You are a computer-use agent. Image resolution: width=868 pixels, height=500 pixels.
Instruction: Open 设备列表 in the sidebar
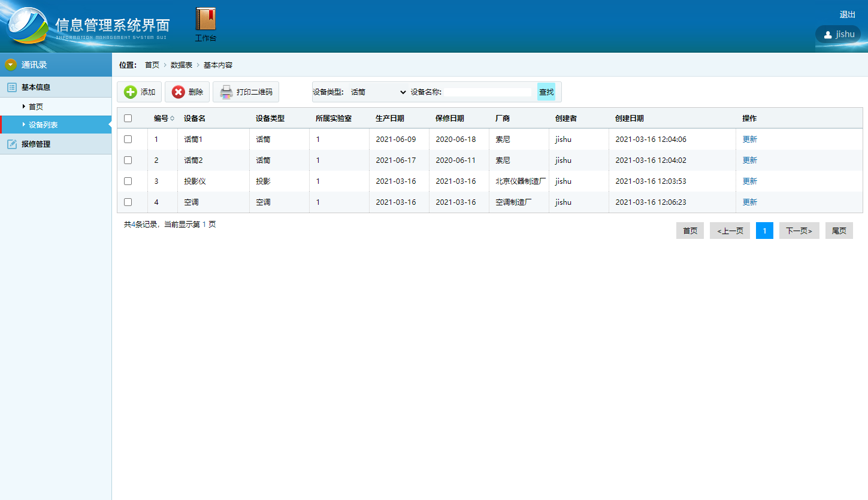pyautogui.click(x=43, y=125)
